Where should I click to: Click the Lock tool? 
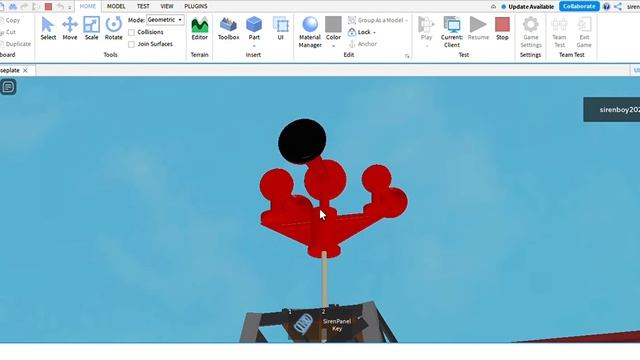pyautogui.click(x=359, y=32)
